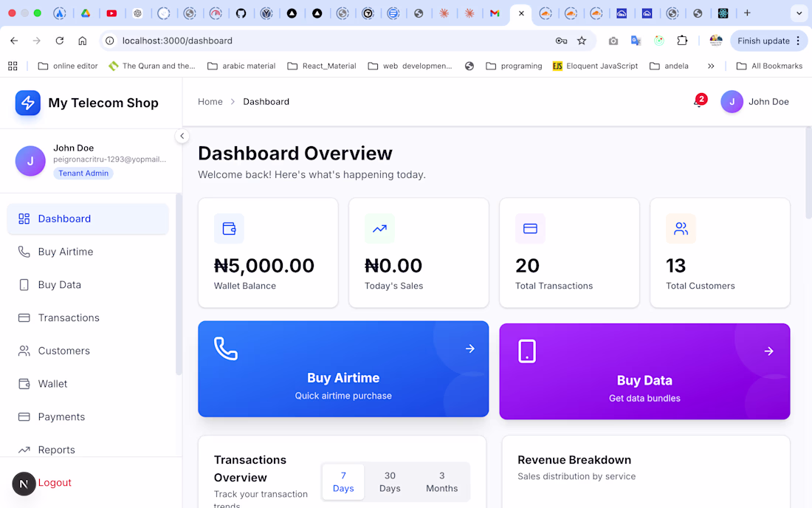Expand the hidden bookmarks chevron
812x508 pixels.
[711, 66]
